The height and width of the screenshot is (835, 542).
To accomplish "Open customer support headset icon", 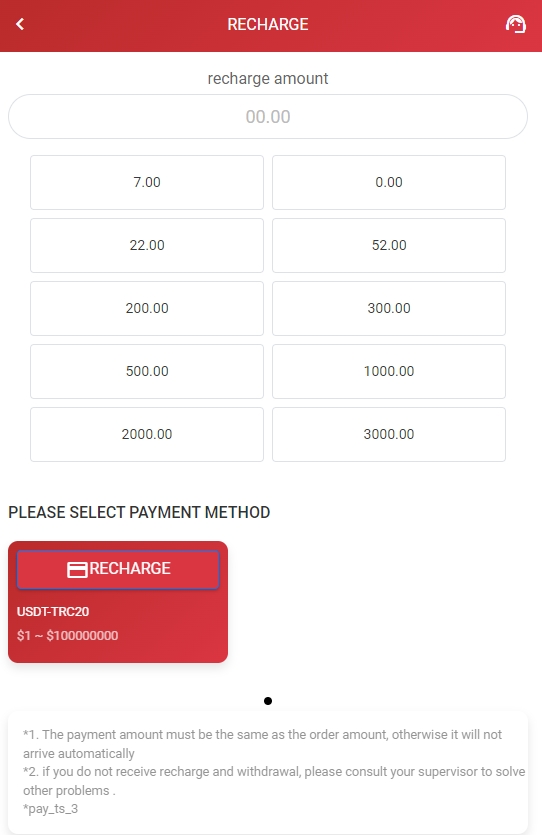I will point(515,24).
